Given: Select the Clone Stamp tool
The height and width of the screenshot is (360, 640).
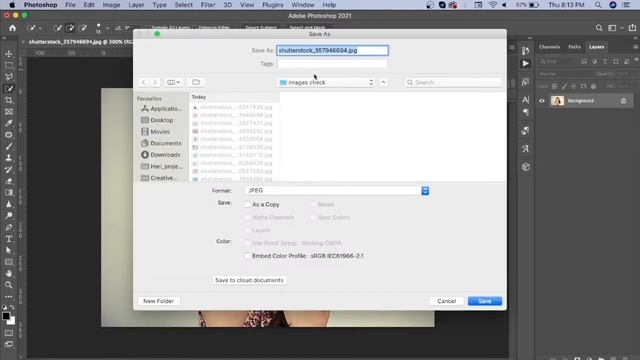Looking at the screenshot, I should tap(9, 158).
